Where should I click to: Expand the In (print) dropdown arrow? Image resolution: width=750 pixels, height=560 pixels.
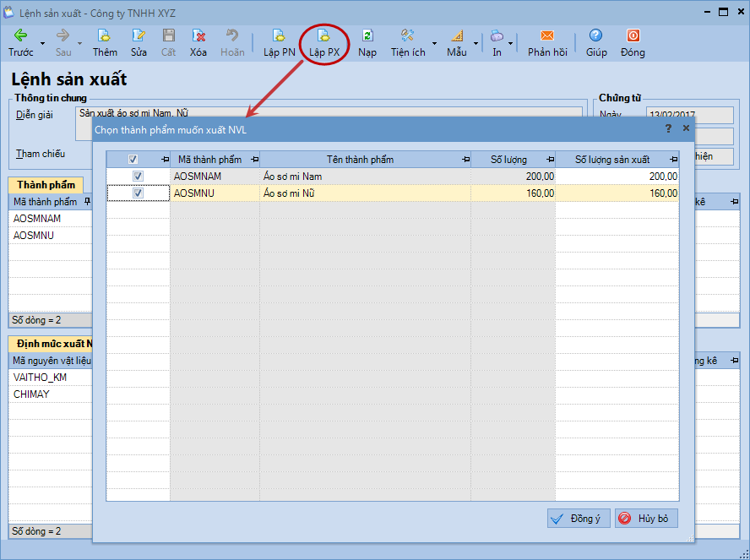click(x=510, y=42)
